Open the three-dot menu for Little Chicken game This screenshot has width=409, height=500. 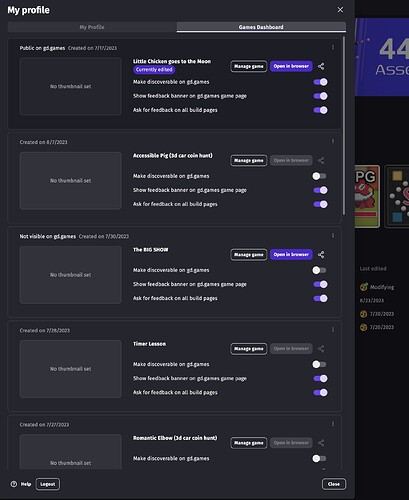[333, 47]
